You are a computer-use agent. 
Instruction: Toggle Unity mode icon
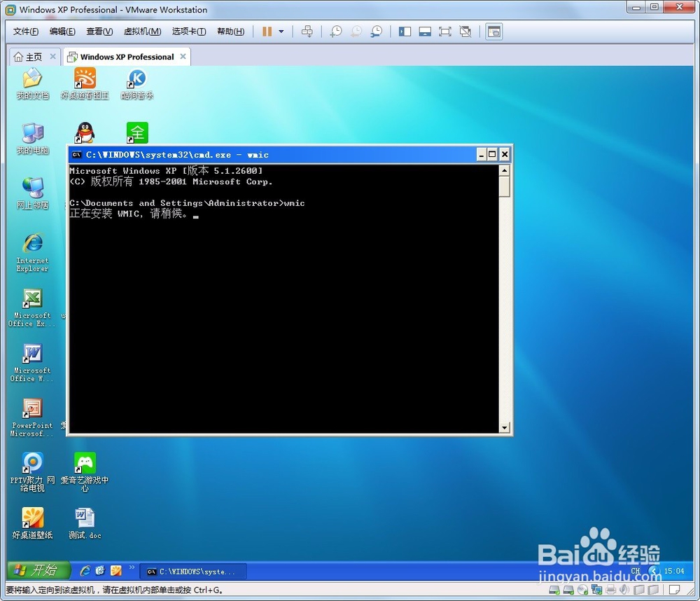[x=465, y=32]
